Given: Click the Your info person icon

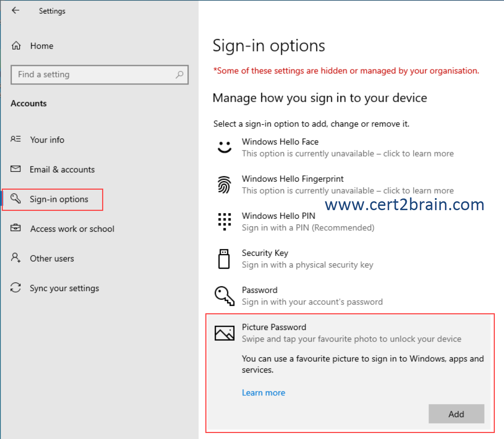Looking at the screenshot, I should pyautogui.click(x=16, y=139).
